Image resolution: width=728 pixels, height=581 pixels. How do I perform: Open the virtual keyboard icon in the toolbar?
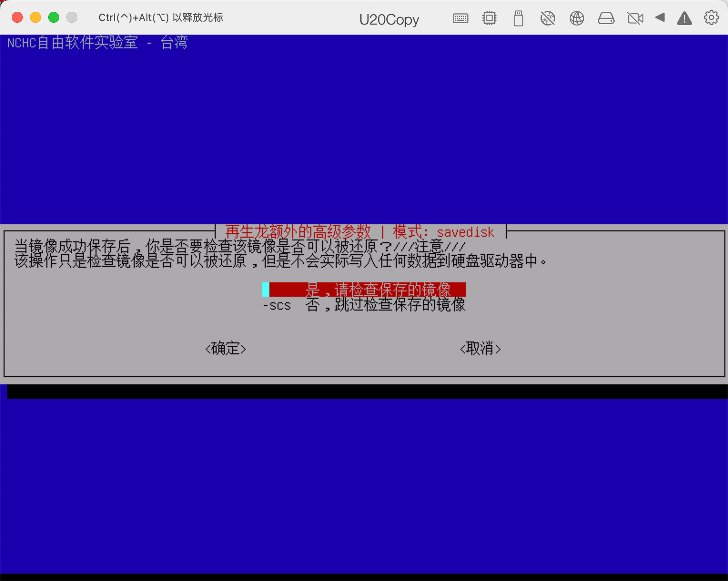[x=460, y=18]
